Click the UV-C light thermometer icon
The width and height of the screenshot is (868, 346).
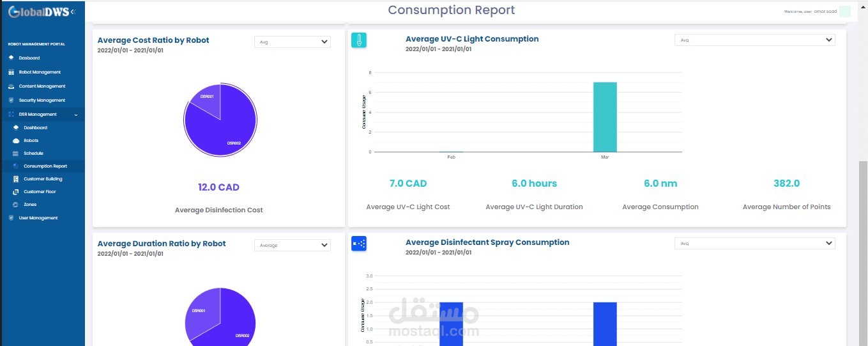click(359, 40)
